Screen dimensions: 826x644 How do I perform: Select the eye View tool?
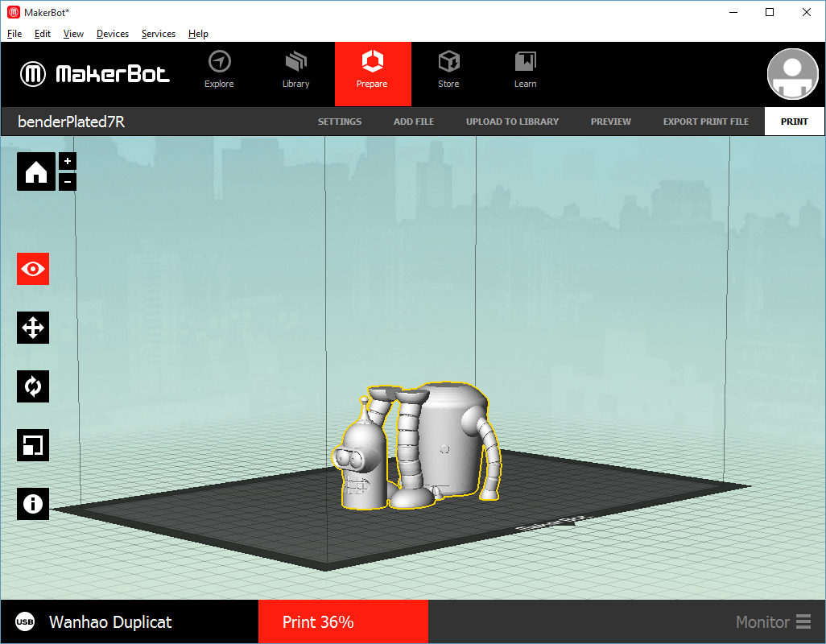[x=33, y=269]
